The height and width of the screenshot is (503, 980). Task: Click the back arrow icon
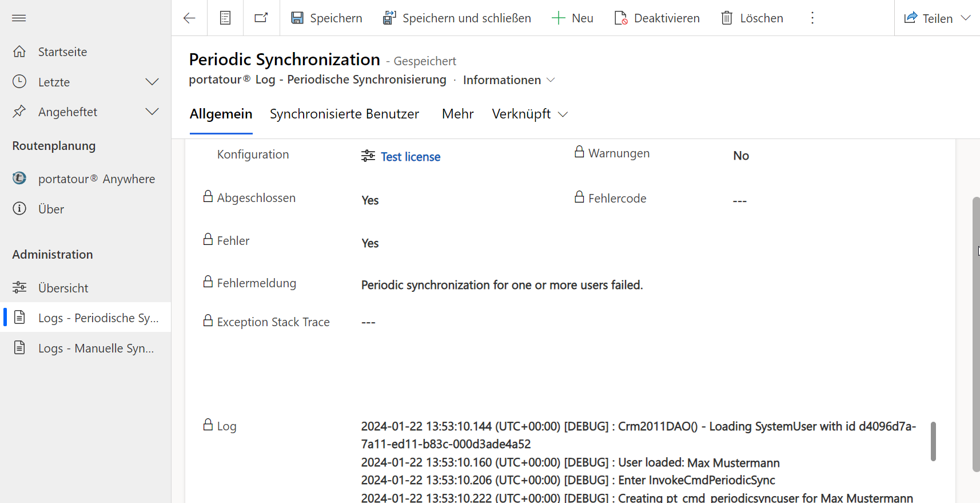(x=189, y=18)
